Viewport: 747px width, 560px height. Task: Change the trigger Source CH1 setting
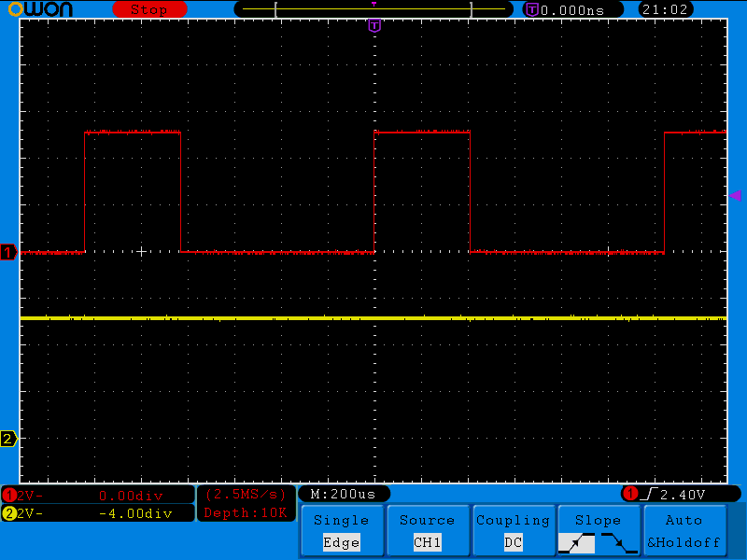[x=428, y=531]
